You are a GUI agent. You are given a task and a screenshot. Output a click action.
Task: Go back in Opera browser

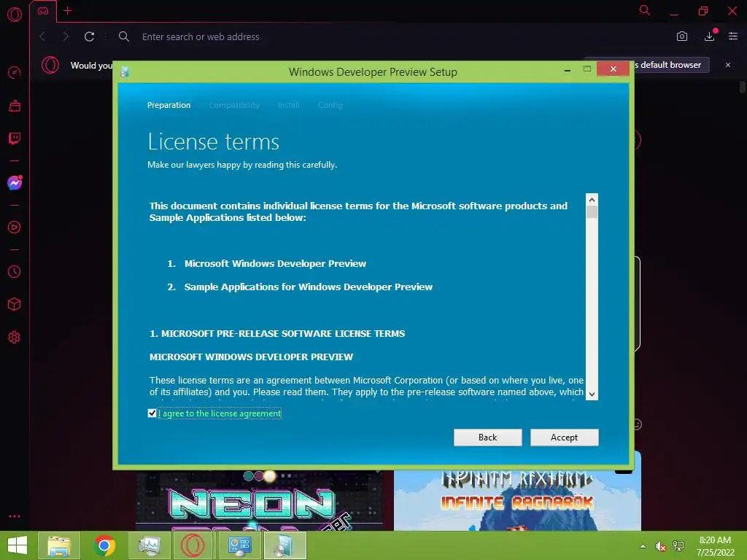pyautogui.click(x=43, y=36)
